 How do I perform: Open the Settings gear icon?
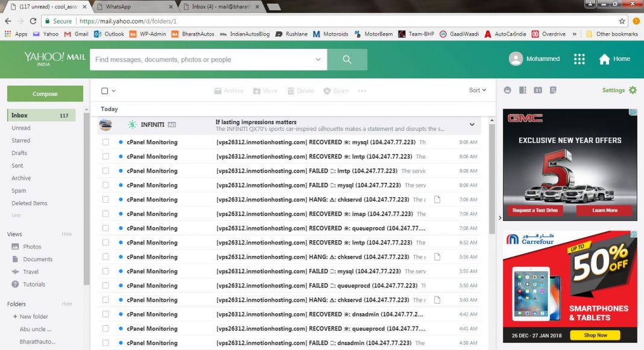pos(632,91)
